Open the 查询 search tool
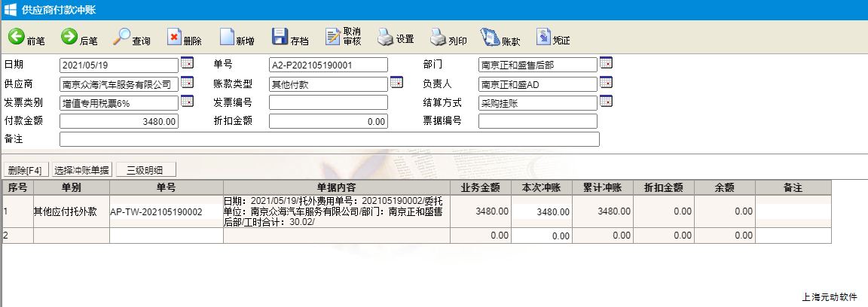868x307 pixels. pos(122,36)
